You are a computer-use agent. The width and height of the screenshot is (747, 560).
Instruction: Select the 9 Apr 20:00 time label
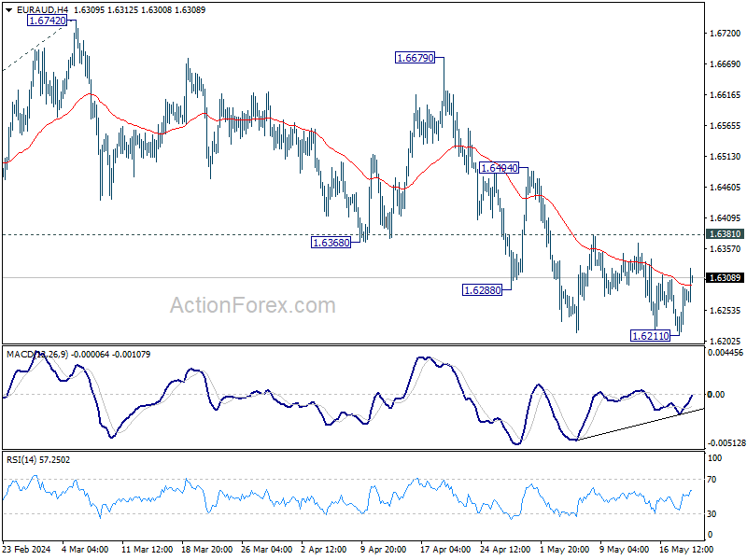[x=384, y=549]
